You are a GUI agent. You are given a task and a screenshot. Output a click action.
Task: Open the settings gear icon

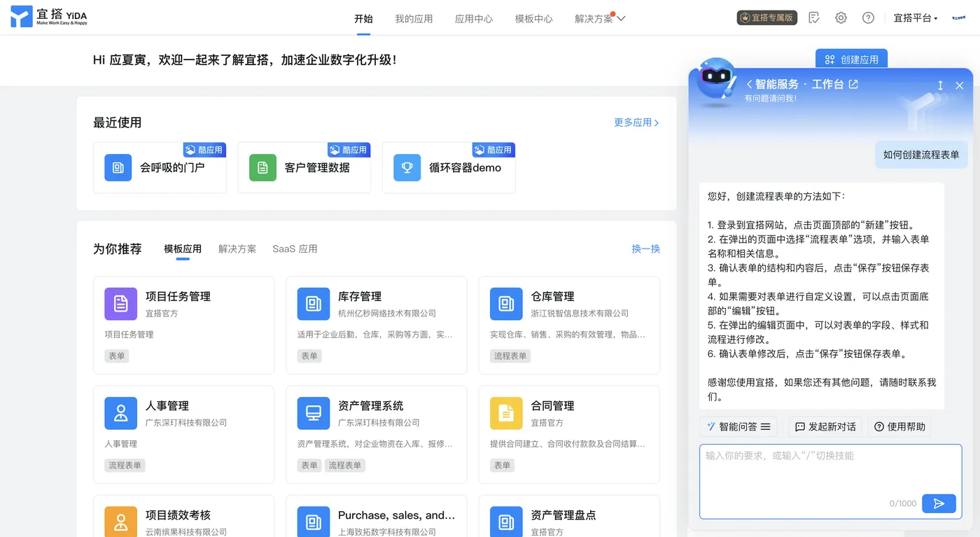click(841, 18)
